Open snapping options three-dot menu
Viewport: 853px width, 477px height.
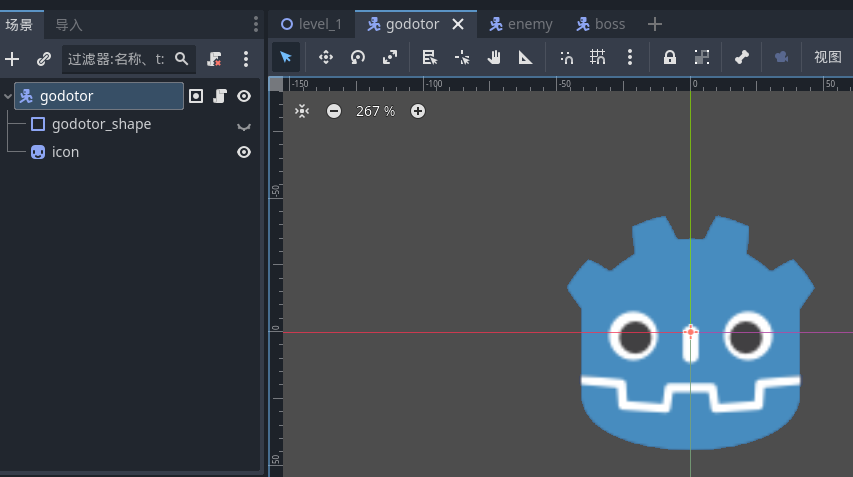(x=629, y=58)
